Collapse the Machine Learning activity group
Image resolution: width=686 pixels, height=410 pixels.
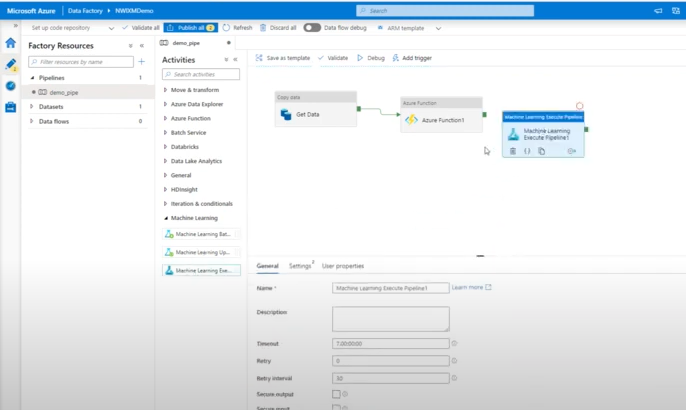(x=166, y=218)
